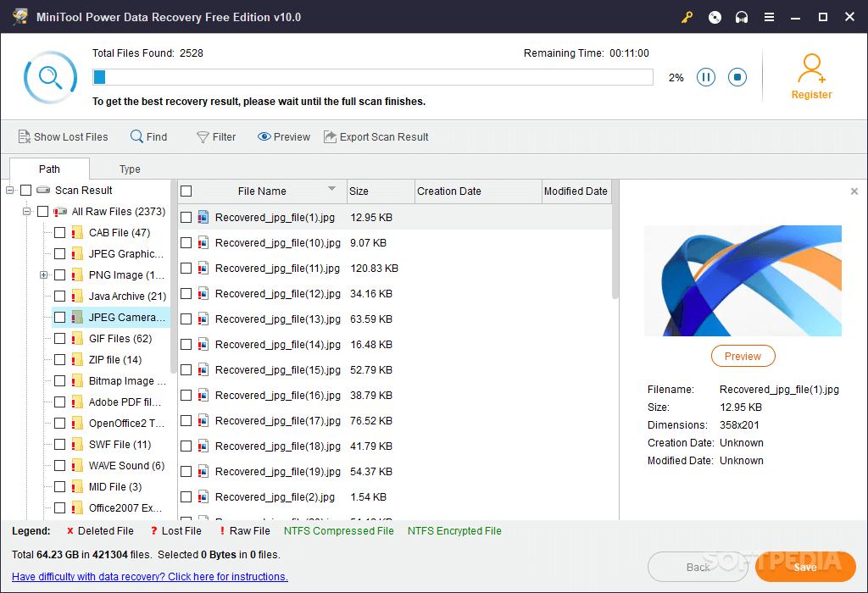
Task: Click the Register user icon
Action: click(811, 69)
